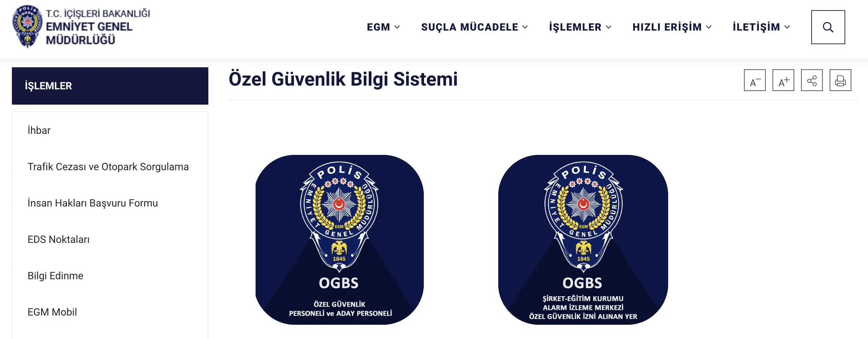Expand the SUÇLA MÜCADELE dropdown
Viewport: 868px width, 339px height.
[x=474, y=27]
